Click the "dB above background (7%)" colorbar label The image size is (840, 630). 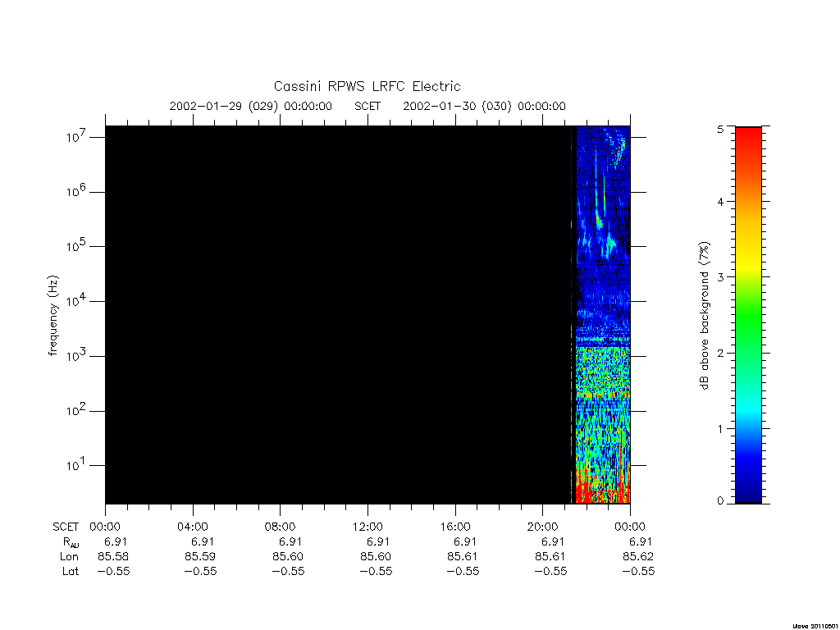click(x=704, y=315)
